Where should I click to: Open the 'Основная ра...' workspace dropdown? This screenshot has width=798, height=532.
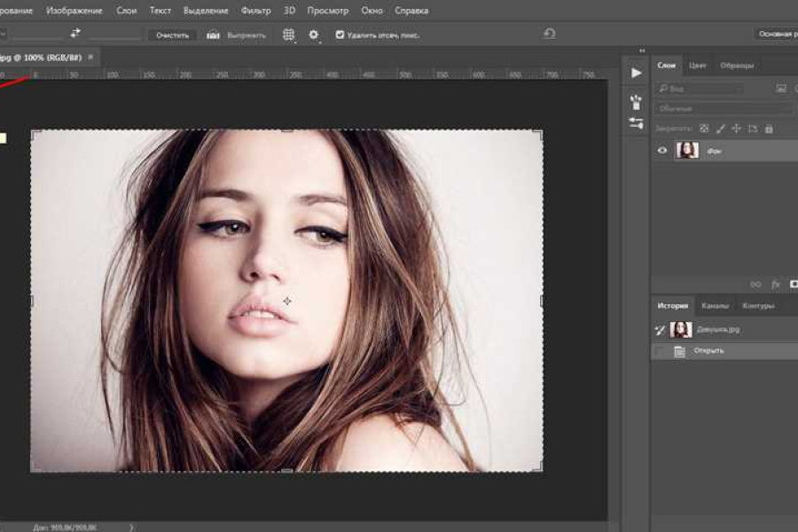pos(776,34)
